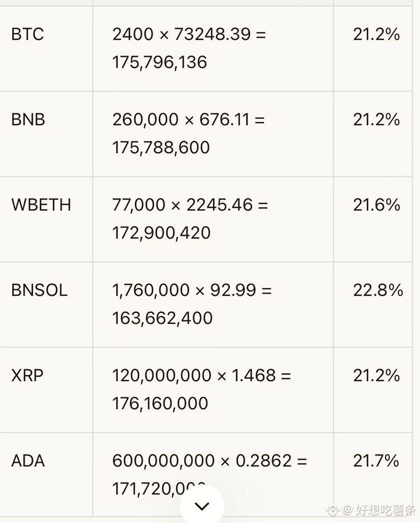Open the 好想吃薯条 watermark username

click(x=385, y=510)
